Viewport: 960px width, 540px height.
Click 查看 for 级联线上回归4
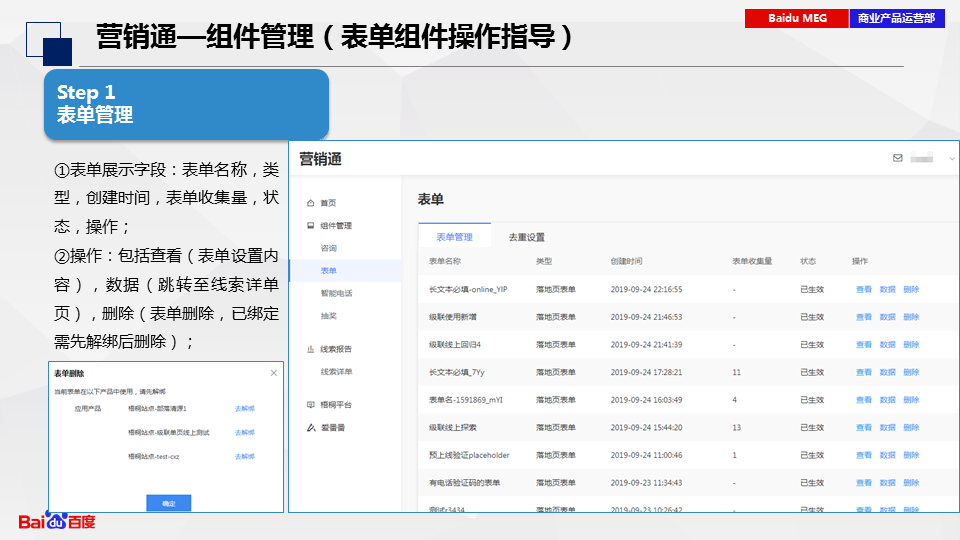point(864,345)
